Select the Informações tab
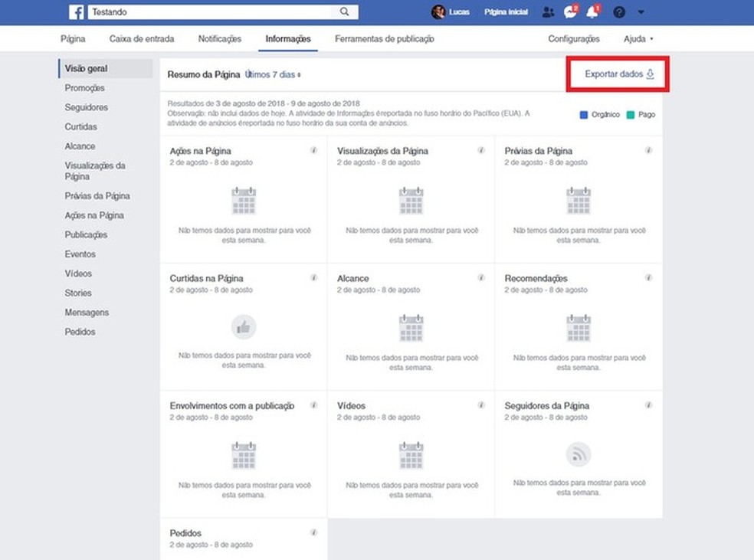This screenshot has width=754, height=560. pyautogui.click(x=288, y=39)
